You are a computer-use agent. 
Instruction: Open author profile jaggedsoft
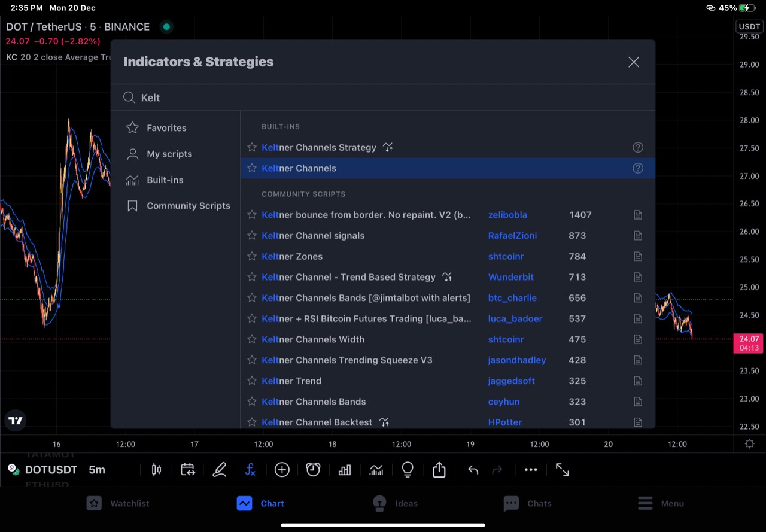click(512, 381)
